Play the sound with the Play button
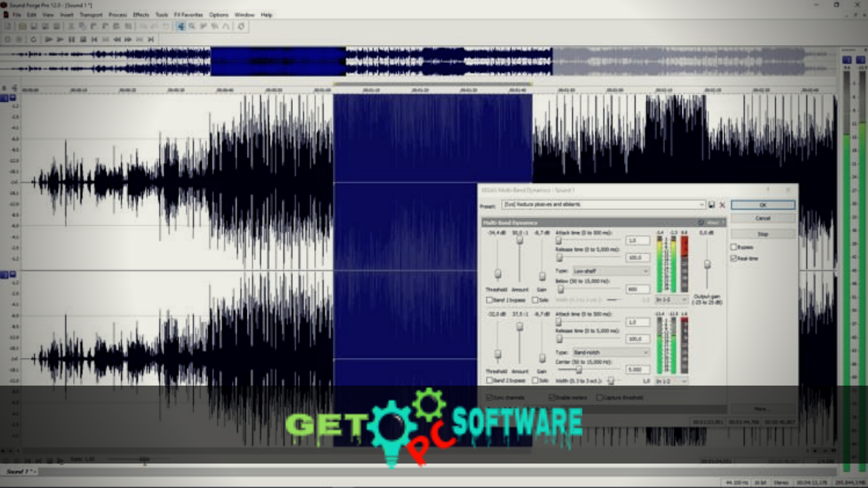Screen dimensions: 868x488 60,40
